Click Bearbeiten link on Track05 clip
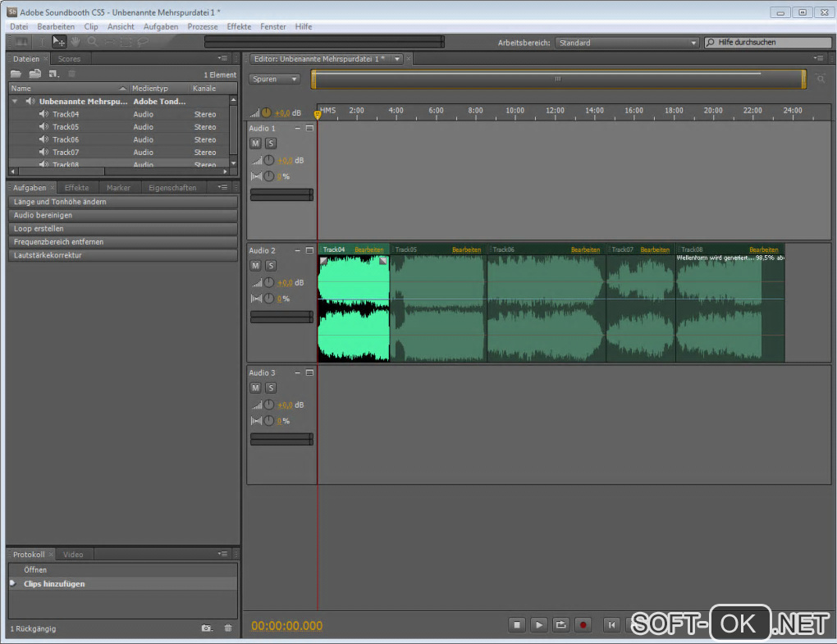Viewport: 837px width, 644px height. click(467, 249)
